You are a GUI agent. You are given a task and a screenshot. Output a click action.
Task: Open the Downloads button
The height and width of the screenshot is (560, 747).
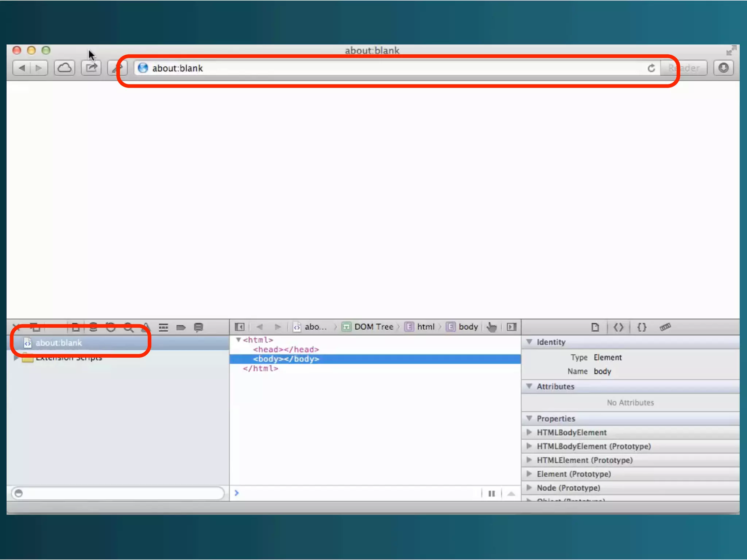(x=723, y=68)
